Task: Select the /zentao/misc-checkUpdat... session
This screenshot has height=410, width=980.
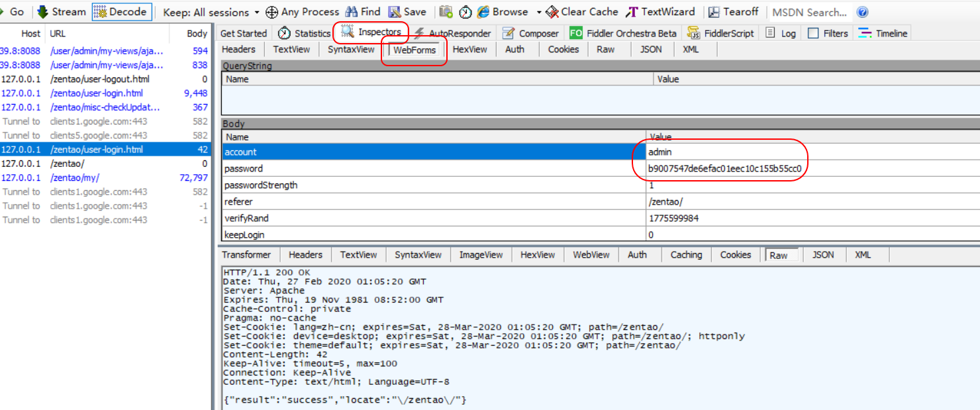Action: click(105, 107)
